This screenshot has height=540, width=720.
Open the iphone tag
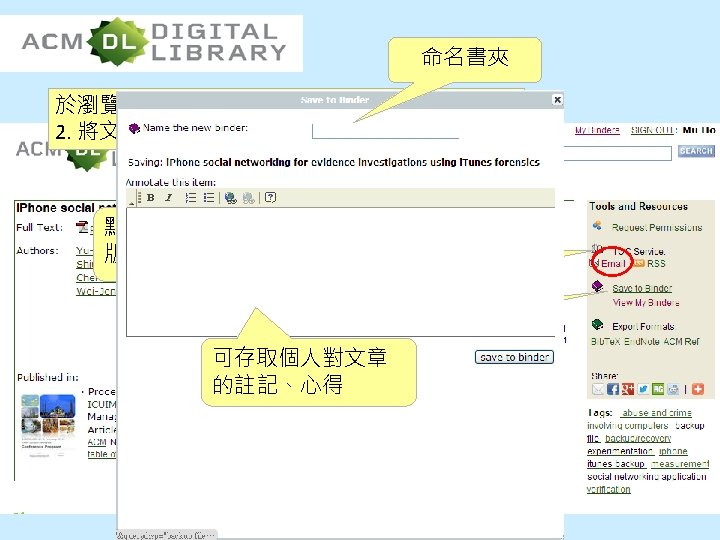coord(673,451)
